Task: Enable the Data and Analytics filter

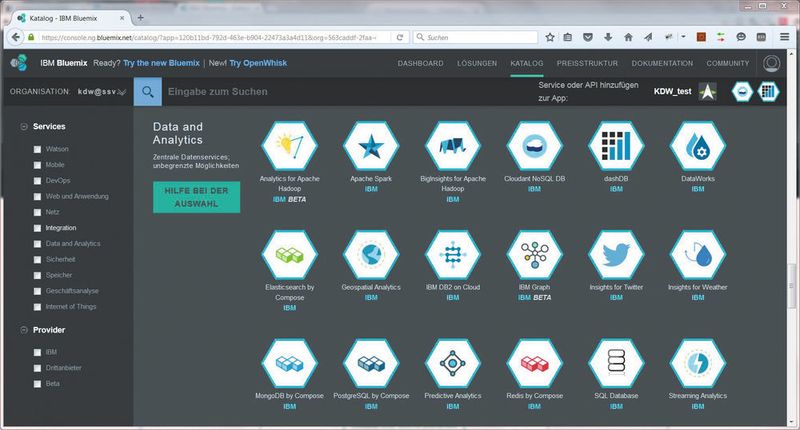Action: pos(37,244)
